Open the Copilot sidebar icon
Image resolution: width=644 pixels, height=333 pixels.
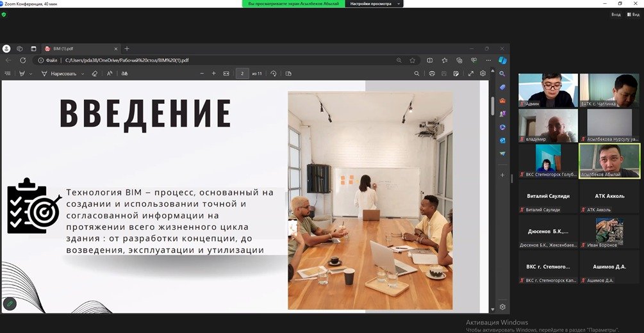point(502,60)
